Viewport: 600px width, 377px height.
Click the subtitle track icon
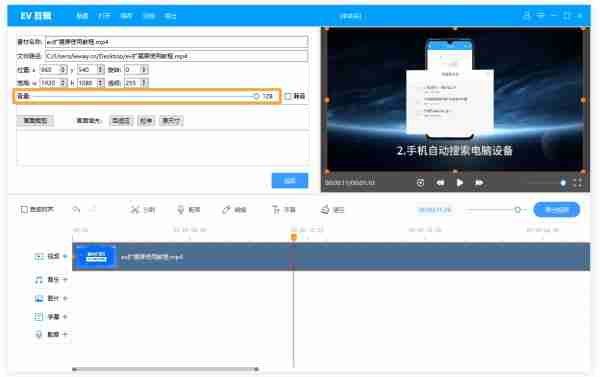click(39, 317)
